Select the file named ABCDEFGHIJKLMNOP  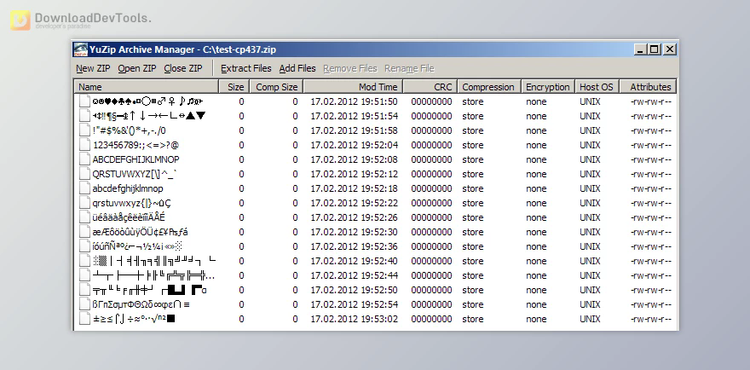pos(136,159)
